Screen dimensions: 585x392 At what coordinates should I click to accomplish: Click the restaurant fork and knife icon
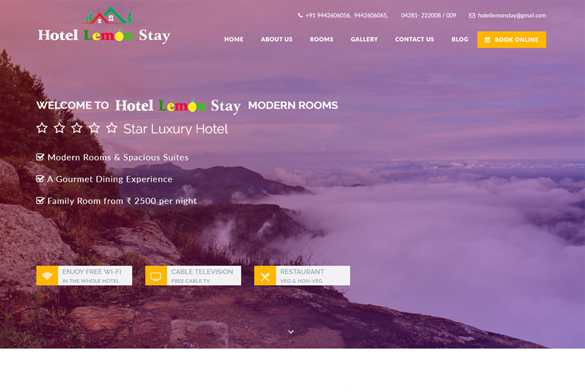(x=265, y=276)
